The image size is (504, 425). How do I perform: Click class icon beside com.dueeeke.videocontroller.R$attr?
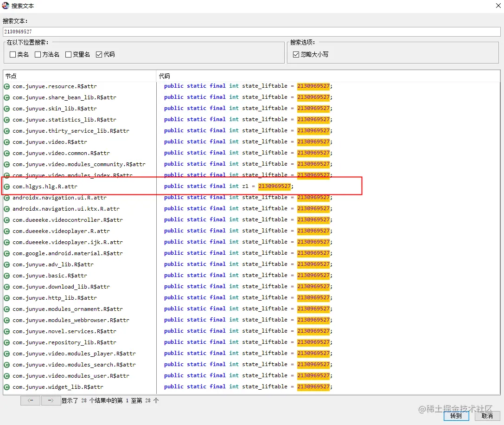pos(6,220)
